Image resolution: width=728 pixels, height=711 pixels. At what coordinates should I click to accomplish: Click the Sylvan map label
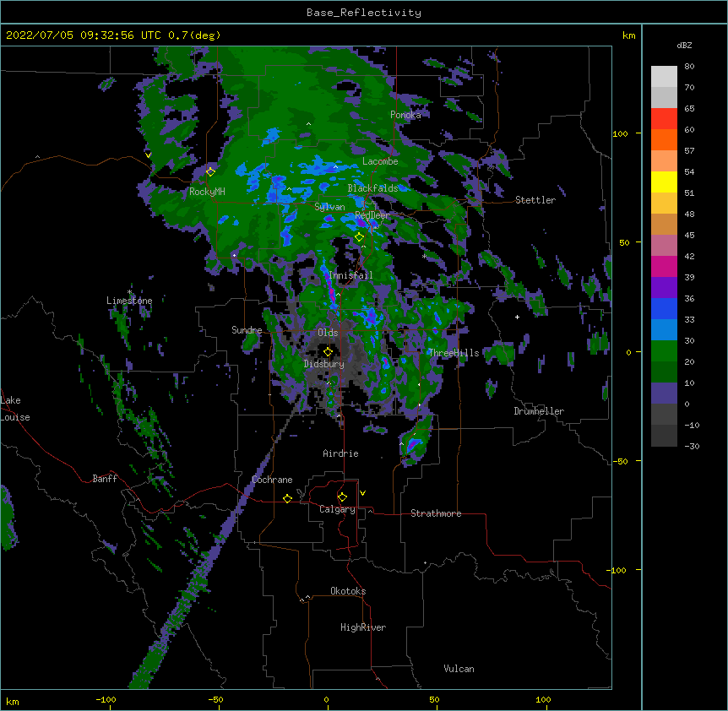329,207
